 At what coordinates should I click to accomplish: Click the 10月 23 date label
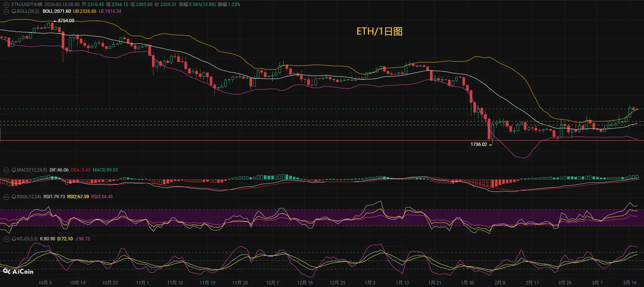110,283
